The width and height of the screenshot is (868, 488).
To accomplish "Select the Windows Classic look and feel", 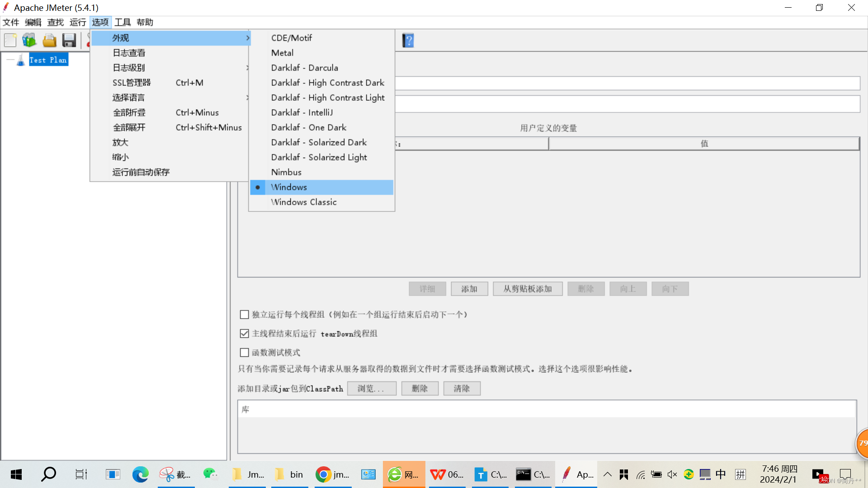I will 321,202.
